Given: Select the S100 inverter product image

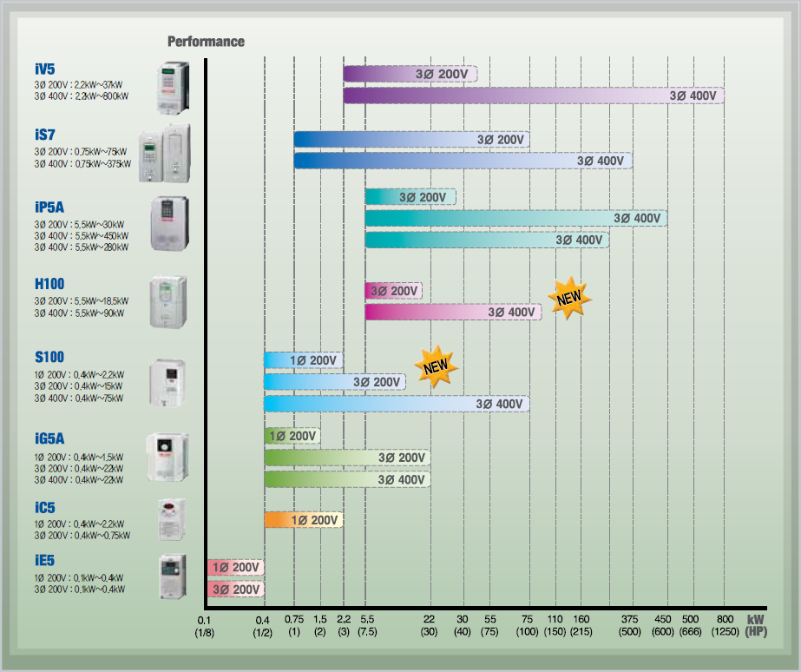Looking at the screenshot, I should pos(167,382).
